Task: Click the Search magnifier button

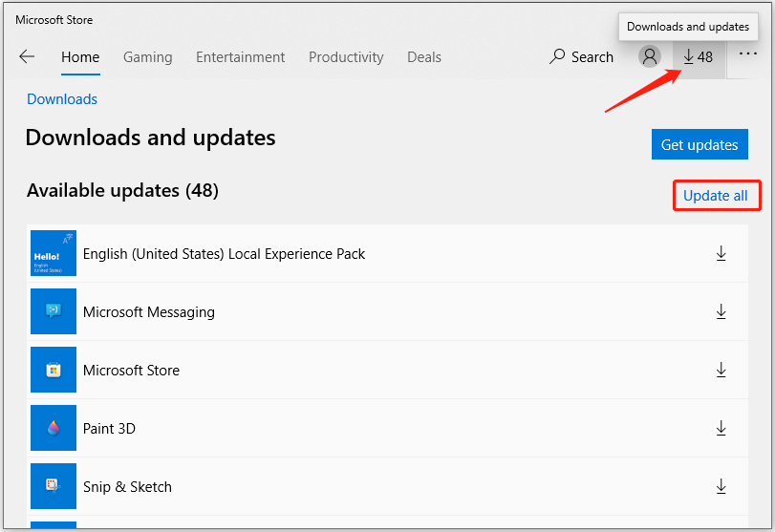Action: point(581,57)
